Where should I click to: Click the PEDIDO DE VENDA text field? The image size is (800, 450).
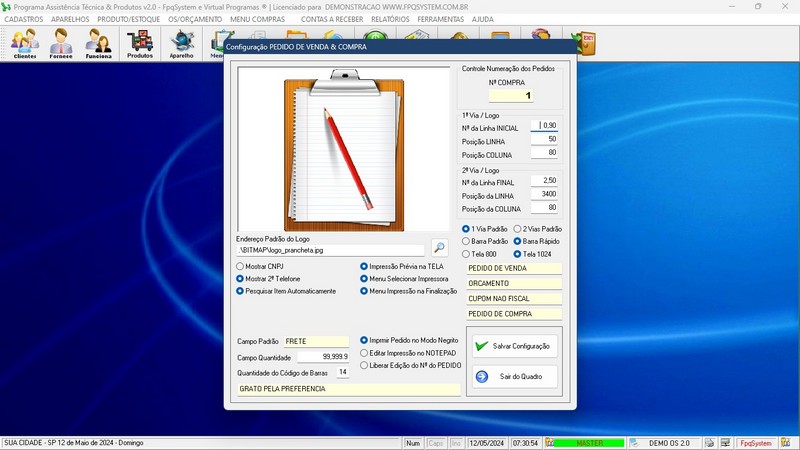(x=514, y=268)
